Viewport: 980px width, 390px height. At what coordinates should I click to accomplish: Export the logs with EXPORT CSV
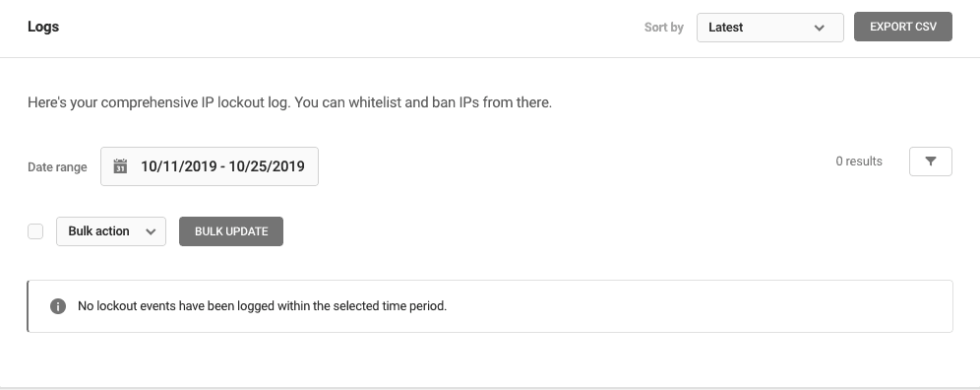[903, 27]
